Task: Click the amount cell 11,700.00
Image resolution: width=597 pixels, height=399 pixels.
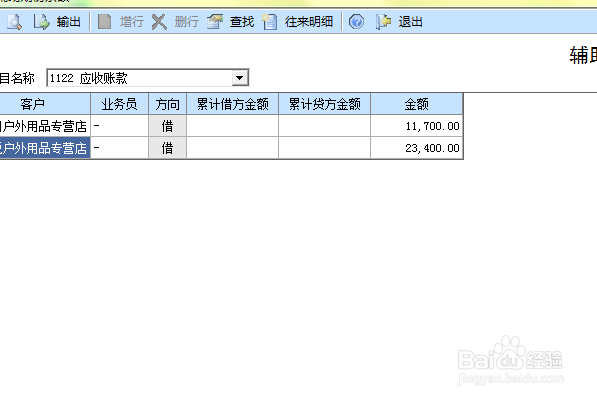Action: coord(417,126)
